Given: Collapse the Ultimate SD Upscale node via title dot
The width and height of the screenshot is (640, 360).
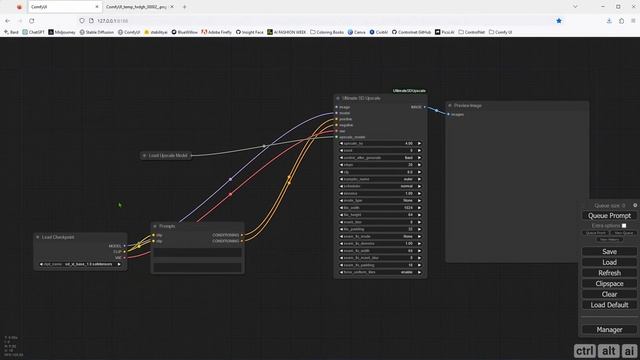Looking at the screenshot, I should pos(338,98).
